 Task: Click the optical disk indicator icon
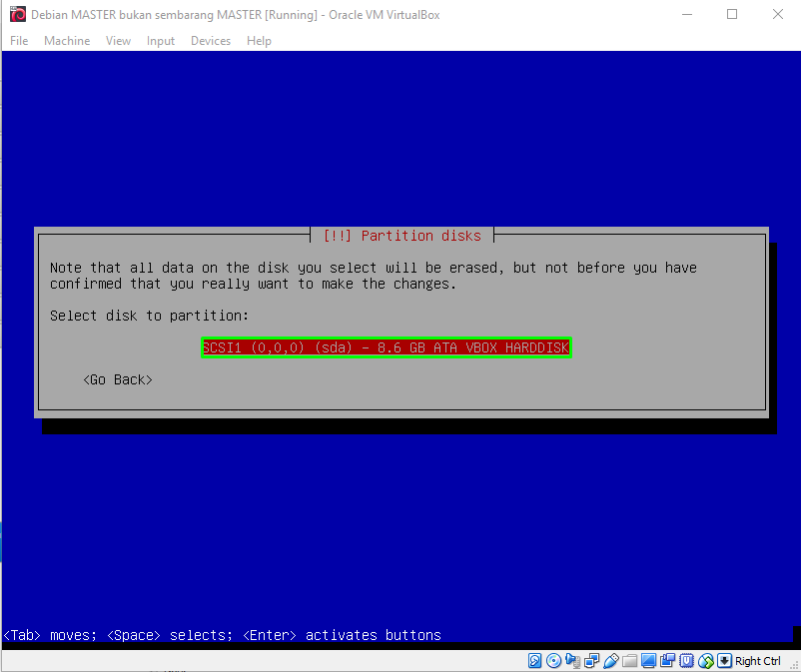[553, 661]
